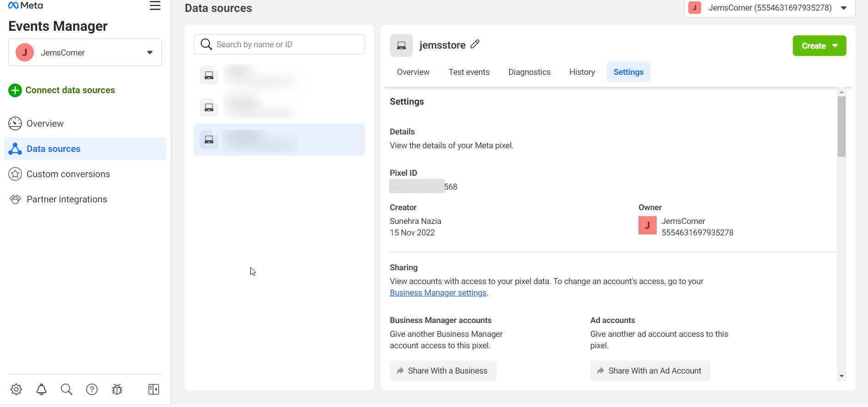Click the search magnifier in bottom toolbar
Image resolution: width=868 pixels, height=407 pixels.
click(66, 390)
